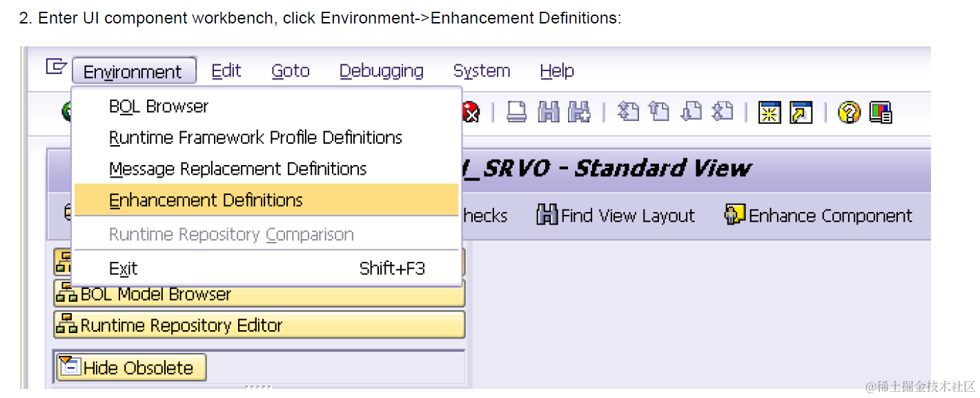Go to First Page icon
Image resolution: width=980 pixels, height=398 pixels.
point(628,111)
